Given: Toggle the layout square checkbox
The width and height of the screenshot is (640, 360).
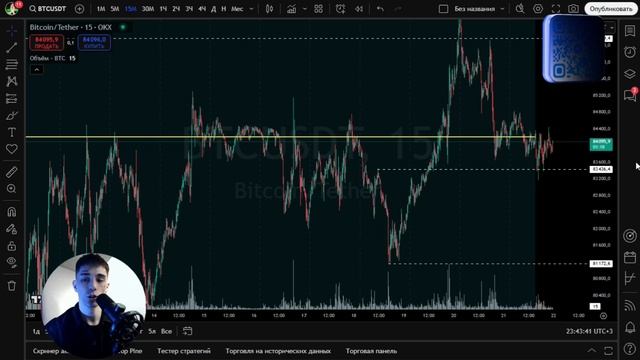Looking at the screenshot, I should click(x=443, y=9).
